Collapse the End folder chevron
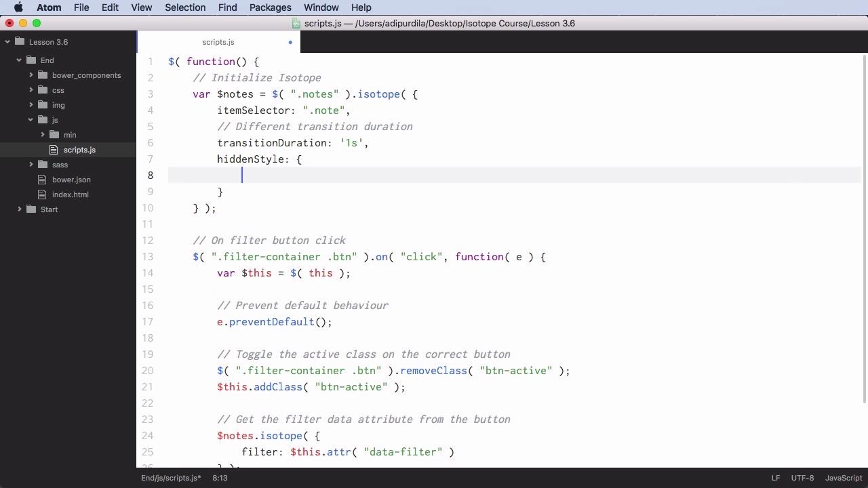 pyautogui.click(x=19, y=60)
